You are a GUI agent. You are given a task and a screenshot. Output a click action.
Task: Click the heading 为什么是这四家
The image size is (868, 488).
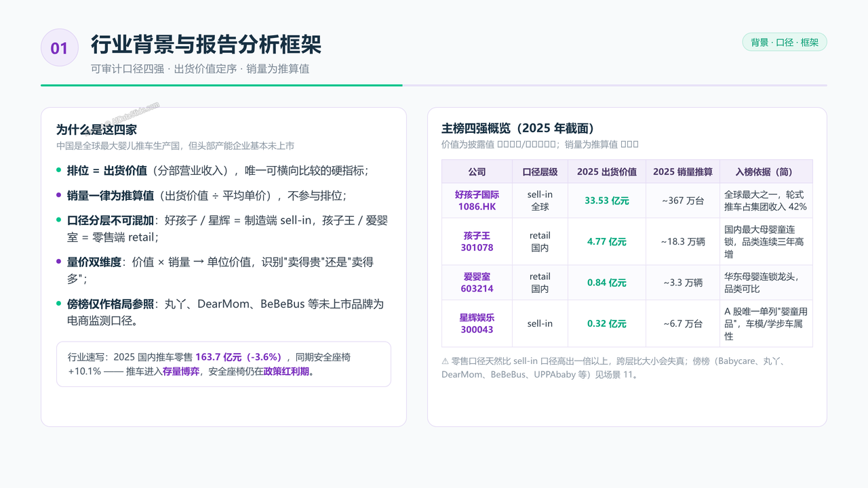click(97, 129)
